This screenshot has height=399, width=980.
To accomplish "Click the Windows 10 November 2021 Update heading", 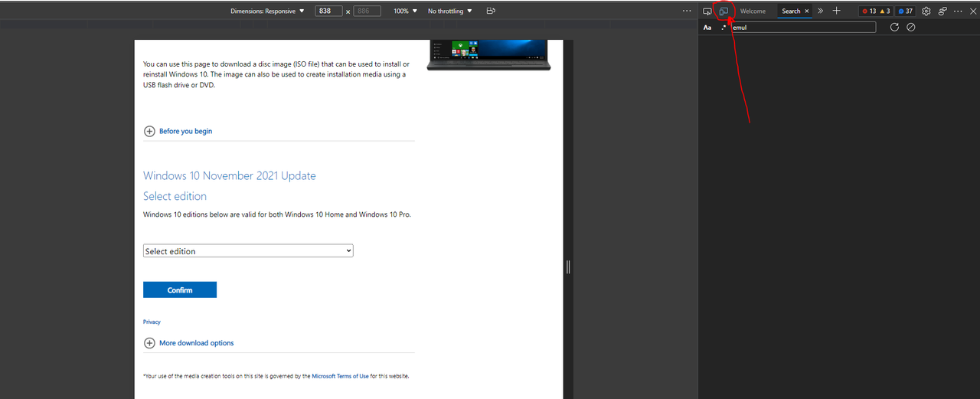I will click(230, 175).
